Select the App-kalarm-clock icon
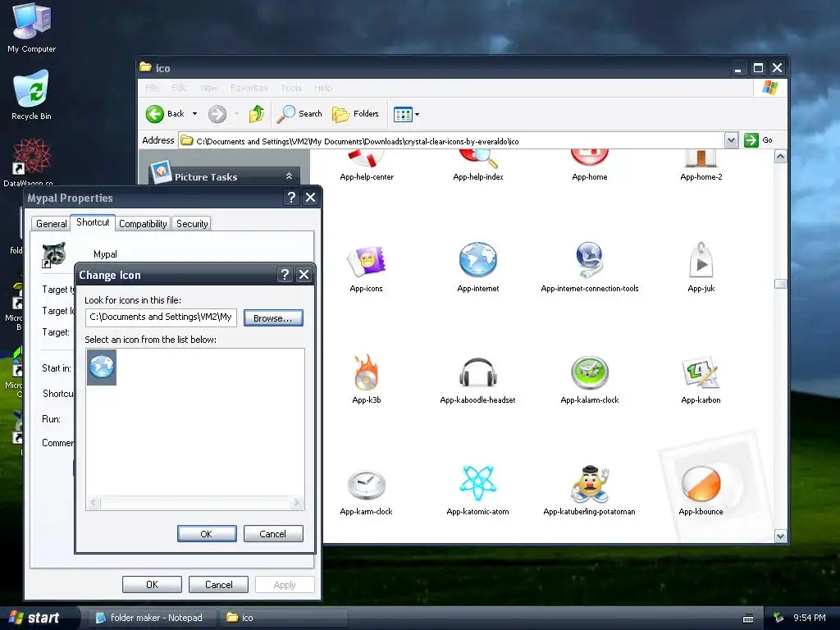840x630 pixels. (589, 372)
